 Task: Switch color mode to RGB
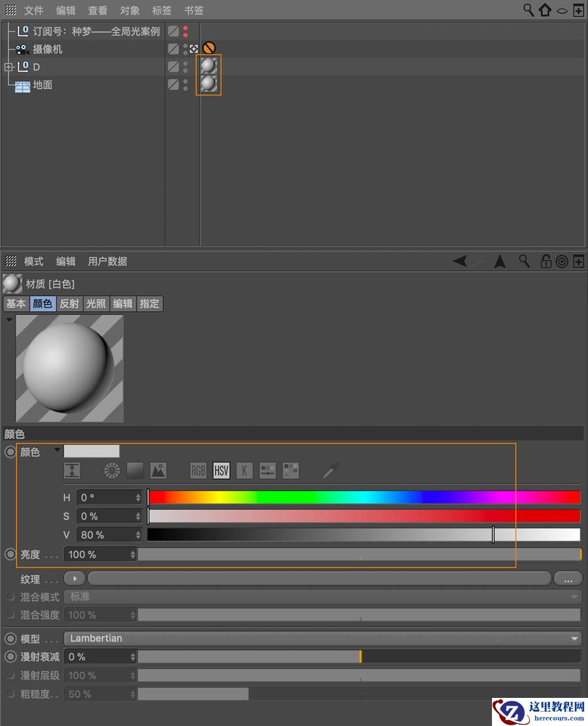click(197, 470)
